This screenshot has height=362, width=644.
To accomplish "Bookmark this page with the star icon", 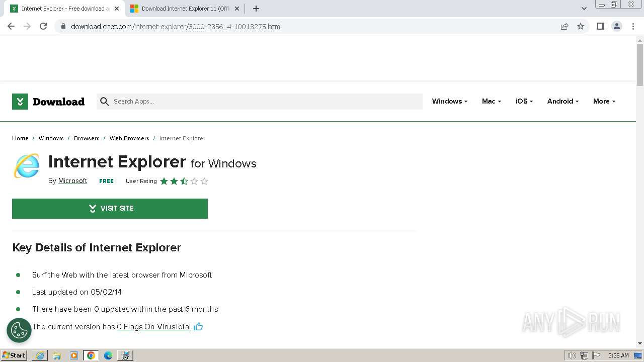I will (x=581, y=26).
